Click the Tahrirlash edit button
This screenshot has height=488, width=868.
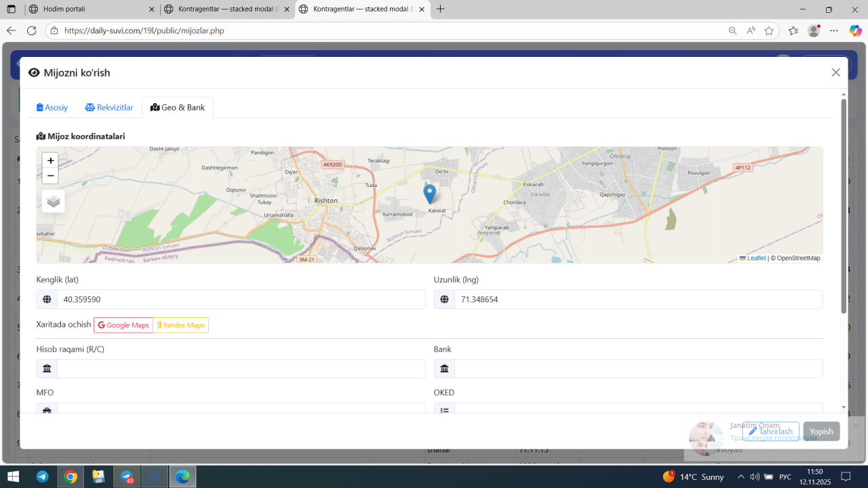tap(770, 432)
